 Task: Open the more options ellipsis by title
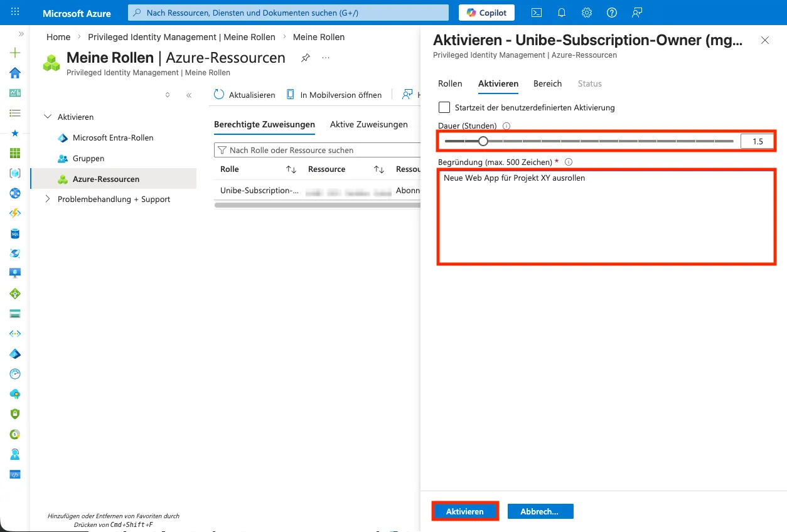tap(326, 58)
